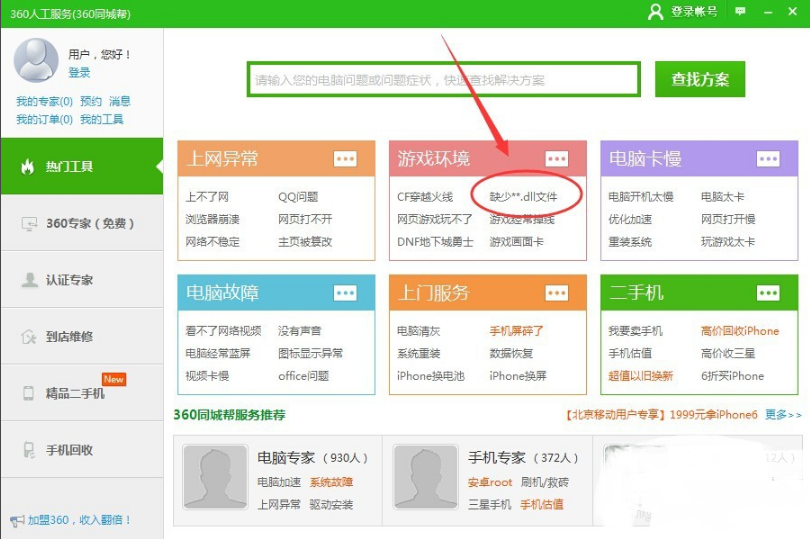Select 360专家（免费） in sidebar
This screenshot has width=810, height=539.
tap(82, 223)
